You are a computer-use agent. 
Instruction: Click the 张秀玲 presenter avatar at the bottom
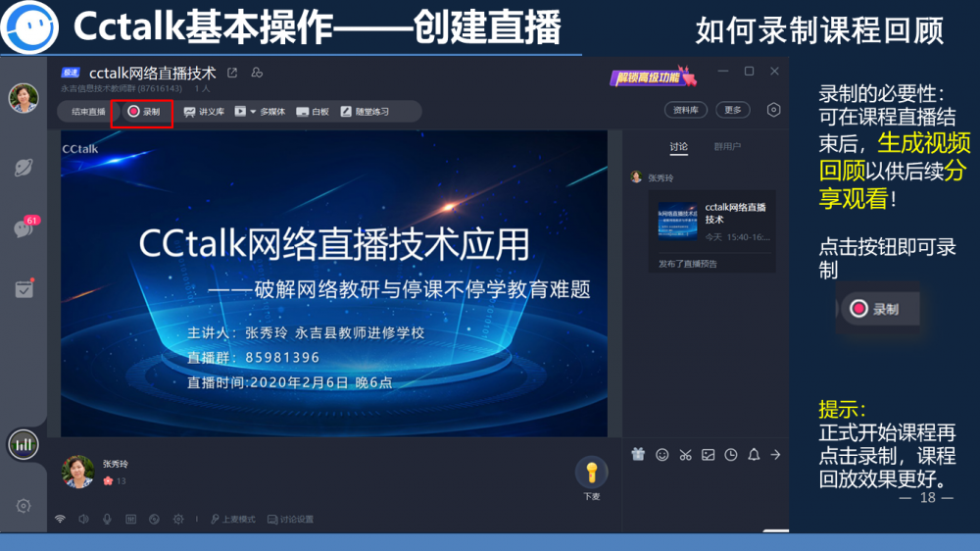[78, 472]
